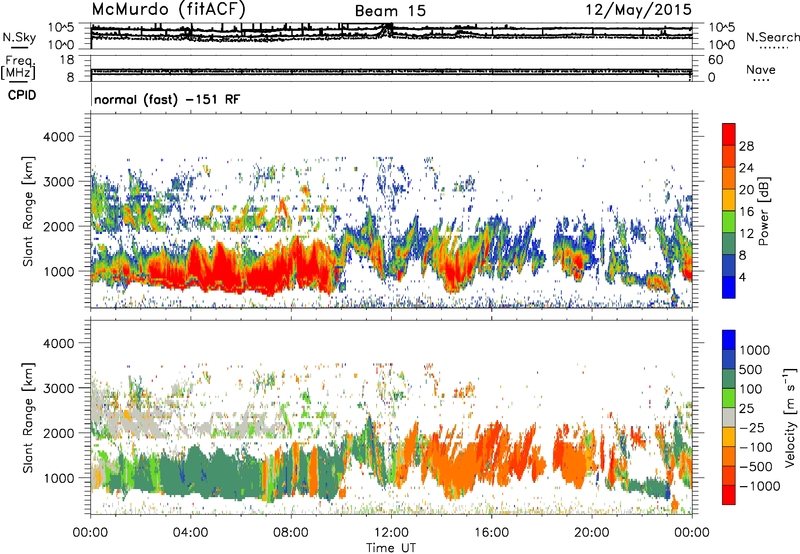Click the 3000 tick in power panel

tap(58, 182)
